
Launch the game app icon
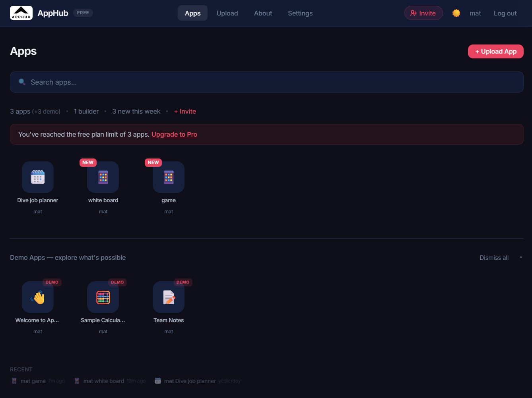coord(169,177)
